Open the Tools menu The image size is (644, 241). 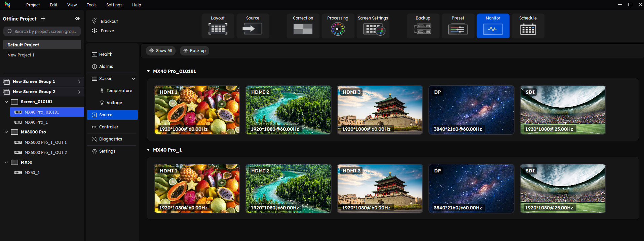pos(91,5)
